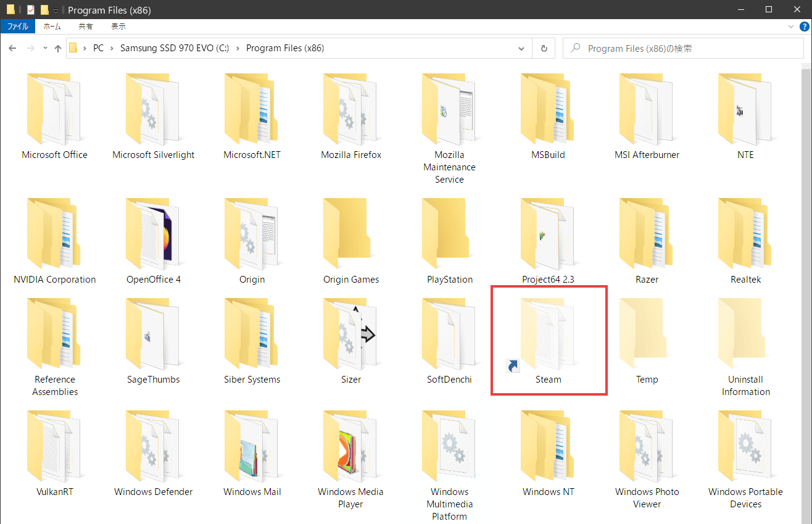Click the new folder icon in title bar
The image size is (812, 524).
tap(44, 10)
